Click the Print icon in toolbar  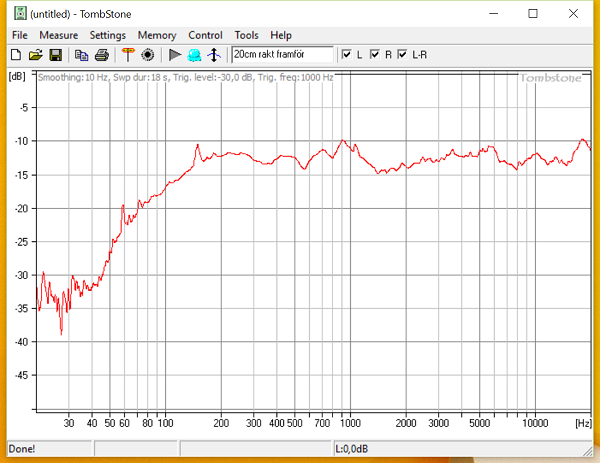point(101,54)
